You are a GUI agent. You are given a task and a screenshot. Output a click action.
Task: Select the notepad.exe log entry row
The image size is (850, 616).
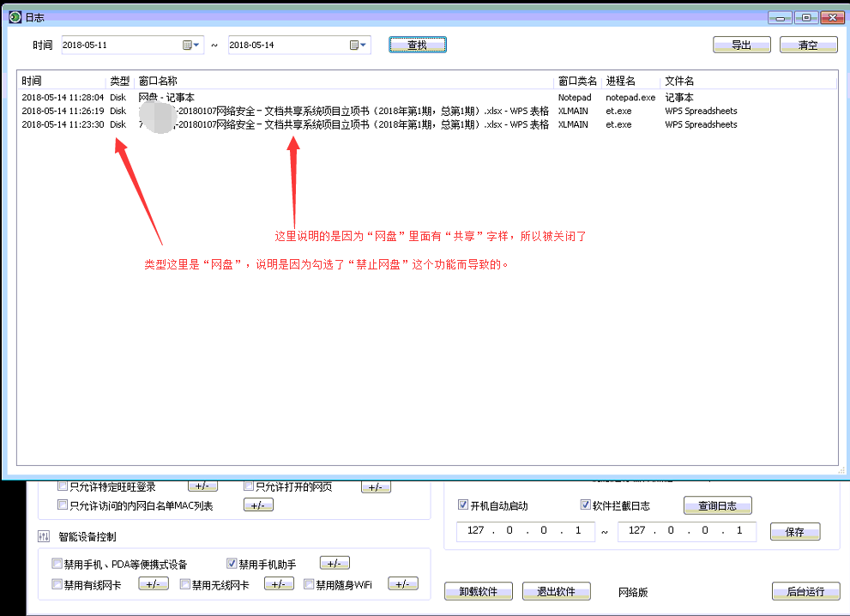click(343, 98)
